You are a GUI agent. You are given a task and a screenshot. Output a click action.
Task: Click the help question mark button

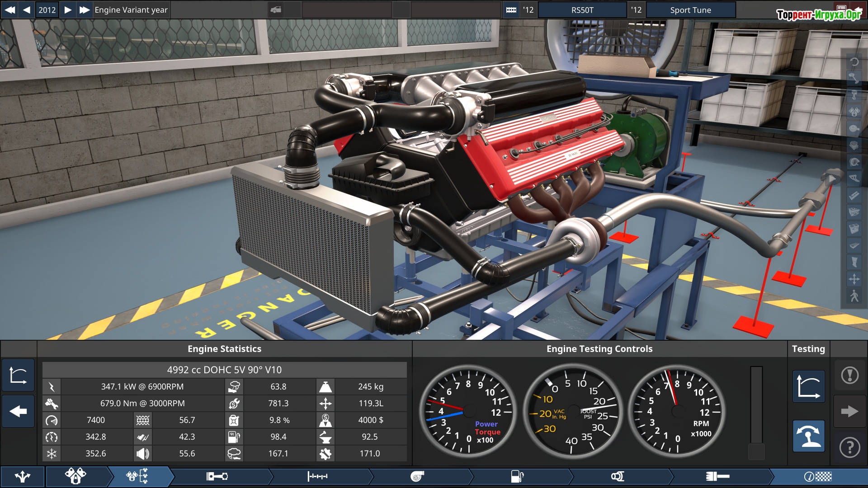pyautogui.click(x=849, y=447)
